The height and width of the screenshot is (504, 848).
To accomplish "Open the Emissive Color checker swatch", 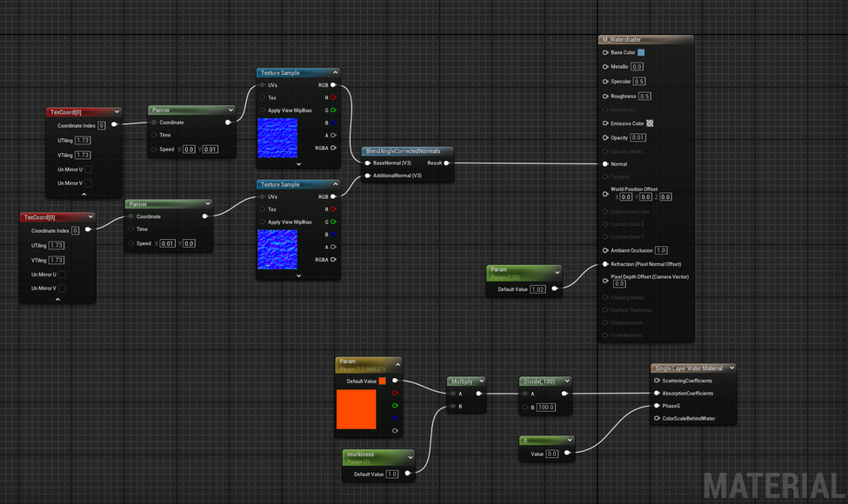I will point(650,123).
